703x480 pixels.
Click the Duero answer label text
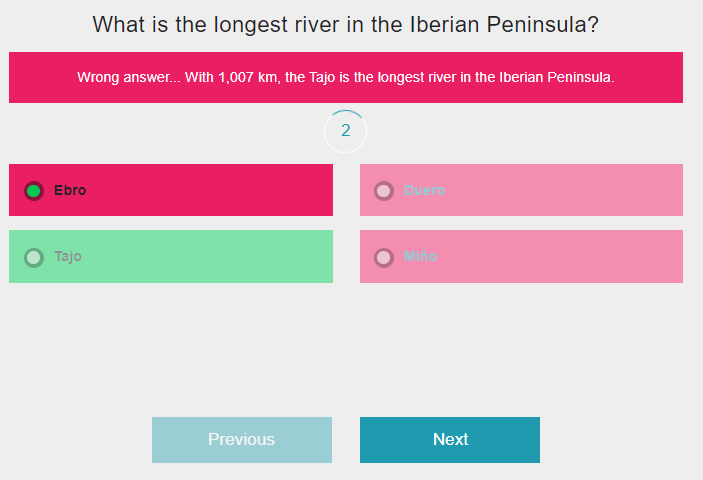pyautogui.click(x=424, y=190)
